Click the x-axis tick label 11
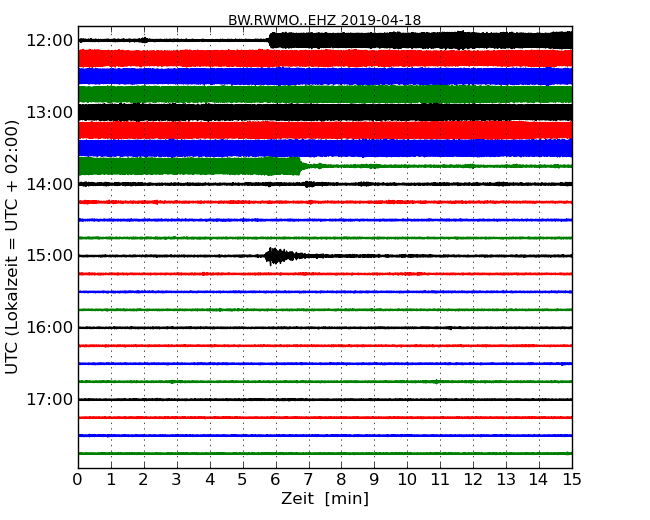The image size is (650, 520). tap(440, 480)
